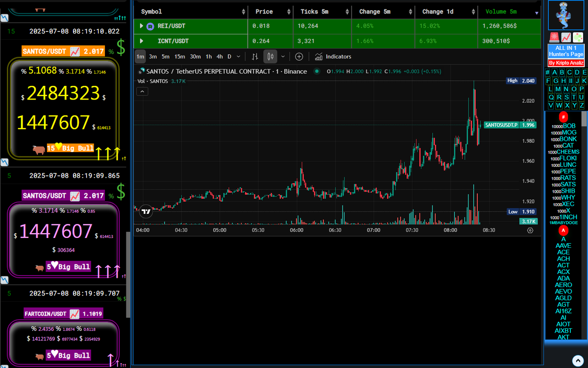The image size is (588, 368).
Task: Filter coins by letter F
Action: [x=548, y=80]
